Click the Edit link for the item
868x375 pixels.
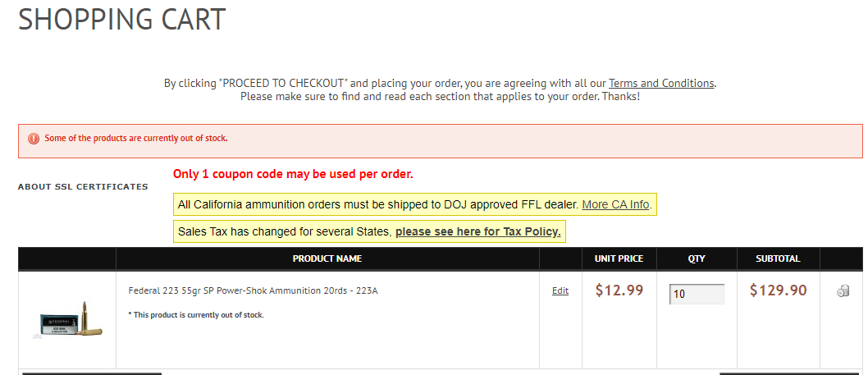click(x=560, y=290)
